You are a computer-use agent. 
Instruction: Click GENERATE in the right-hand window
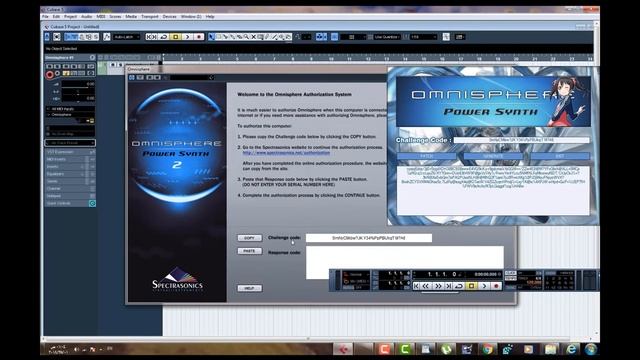(493, 156)
